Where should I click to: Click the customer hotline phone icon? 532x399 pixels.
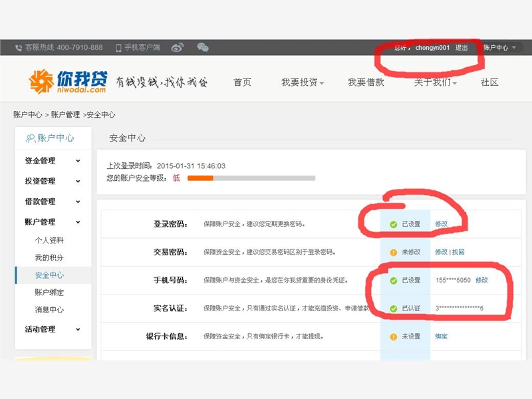19,48
